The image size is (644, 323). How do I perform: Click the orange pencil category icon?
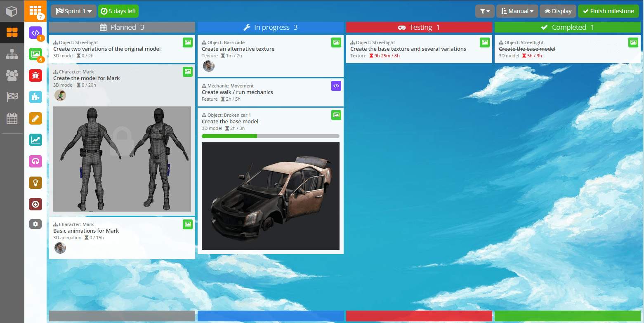point(35,118)
